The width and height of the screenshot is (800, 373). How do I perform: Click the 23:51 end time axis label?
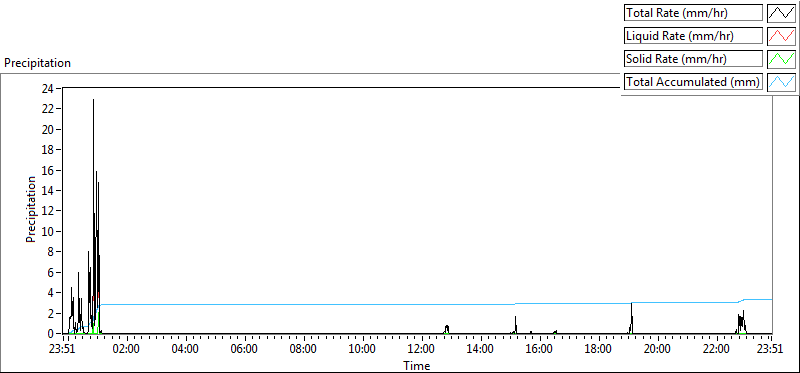(x=769, y=349)
